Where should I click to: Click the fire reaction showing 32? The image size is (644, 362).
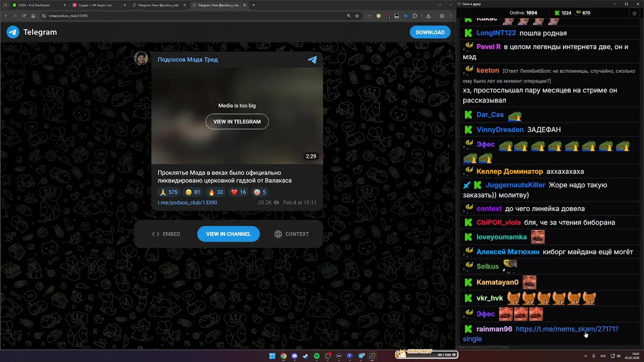(215, 192)
